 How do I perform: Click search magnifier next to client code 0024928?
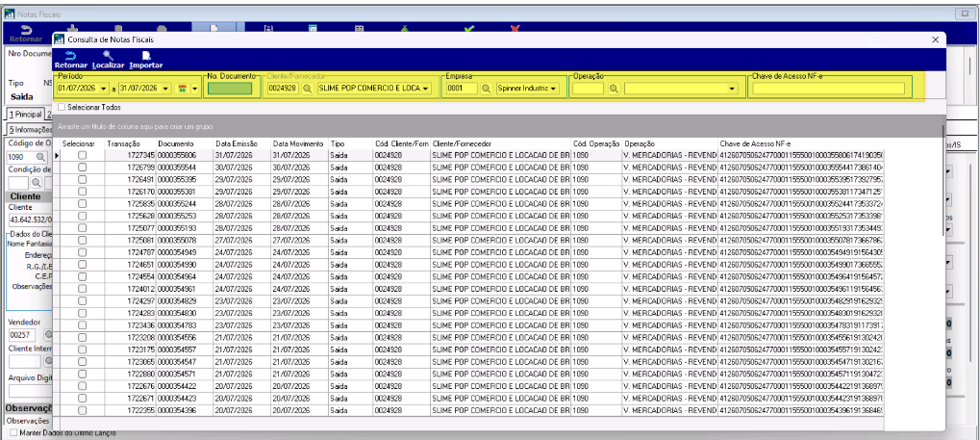point(308,89)
